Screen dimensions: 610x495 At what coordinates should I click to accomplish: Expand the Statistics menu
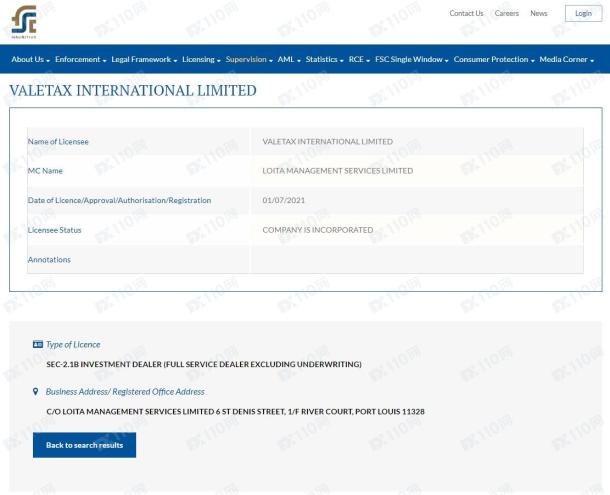point(324,60)
